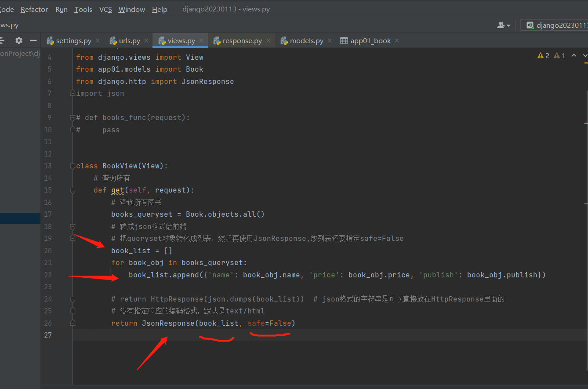Close the models.py editor tab
The height and width of the screenshot is (389, 588).
tap(330, 40)
